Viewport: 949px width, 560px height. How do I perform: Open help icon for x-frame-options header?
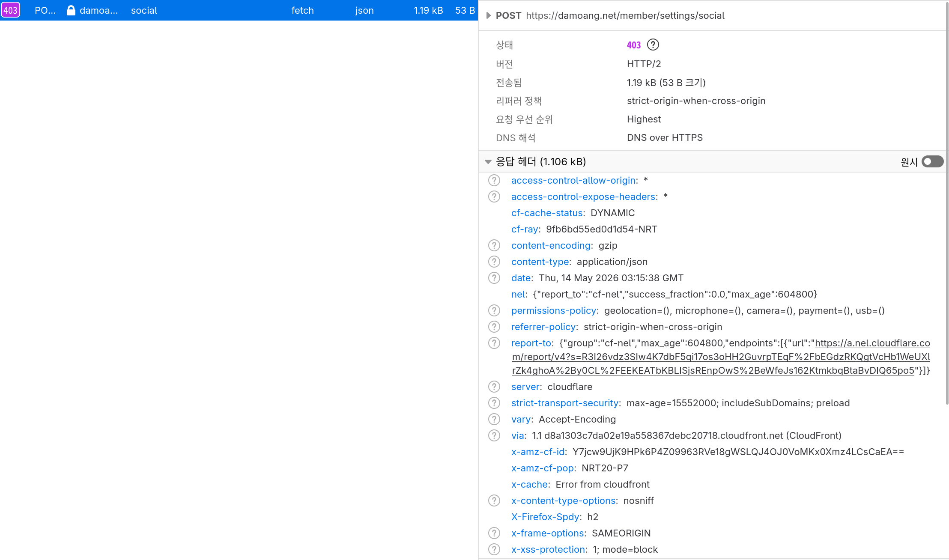494,533
